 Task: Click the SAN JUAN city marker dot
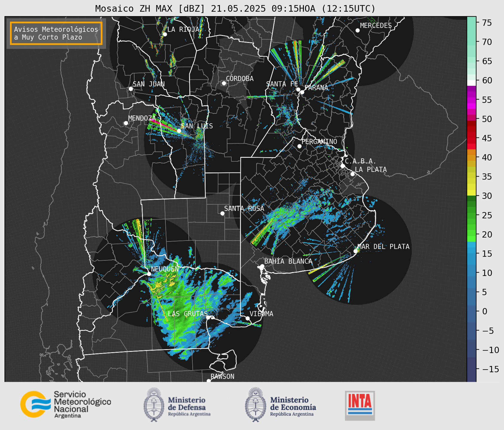[x=131, y=89]
